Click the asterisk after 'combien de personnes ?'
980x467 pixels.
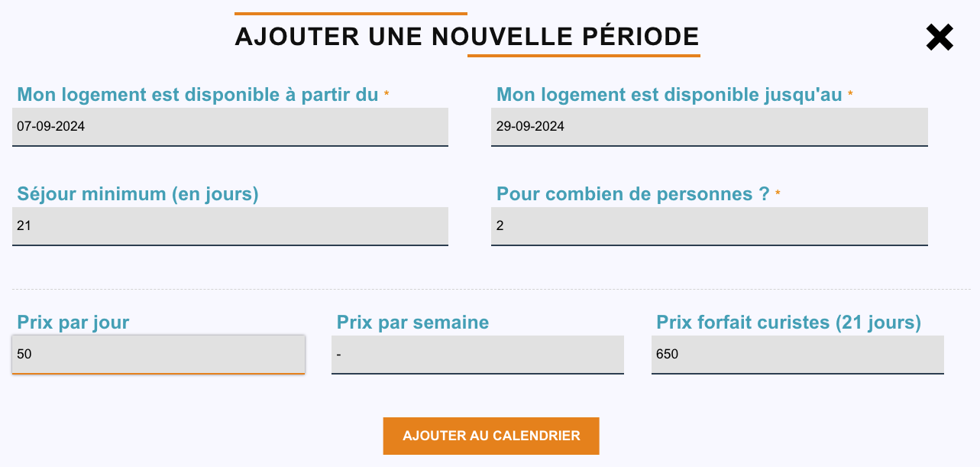pyautogui.click(x=778, y=193)
